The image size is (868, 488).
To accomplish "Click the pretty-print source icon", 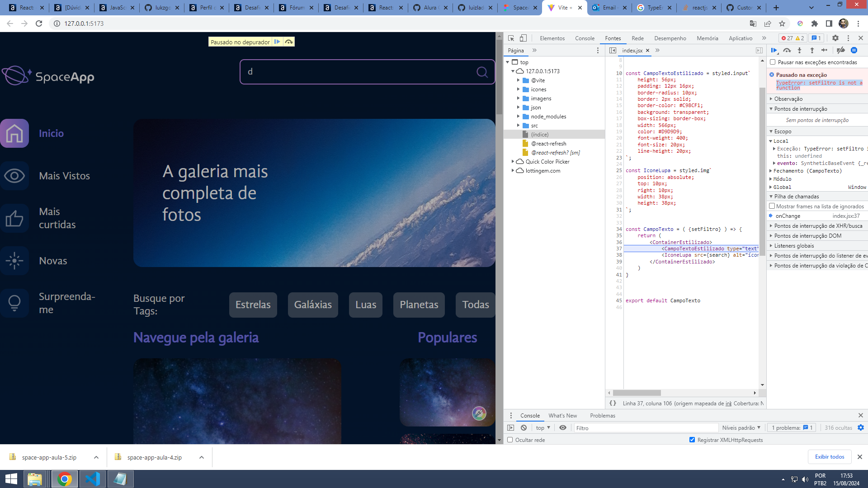I will [613, 404].
